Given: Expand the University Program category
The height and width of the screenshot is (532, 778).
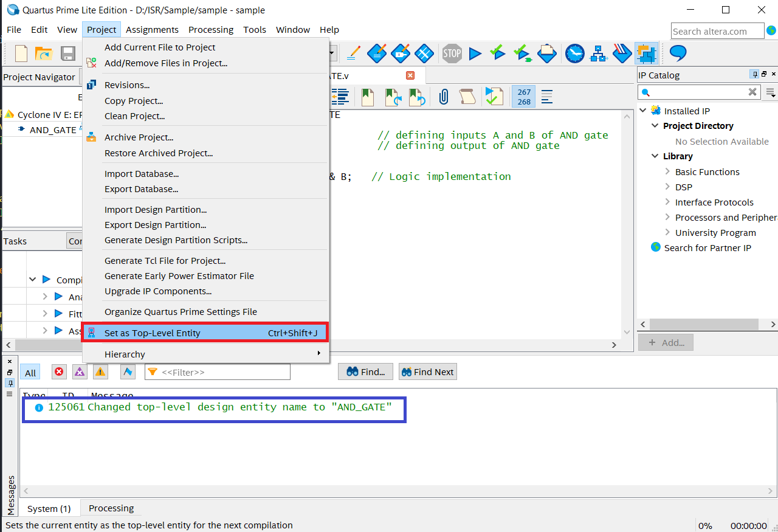Looking at the screenshot, I should click(x=667, y=232).
